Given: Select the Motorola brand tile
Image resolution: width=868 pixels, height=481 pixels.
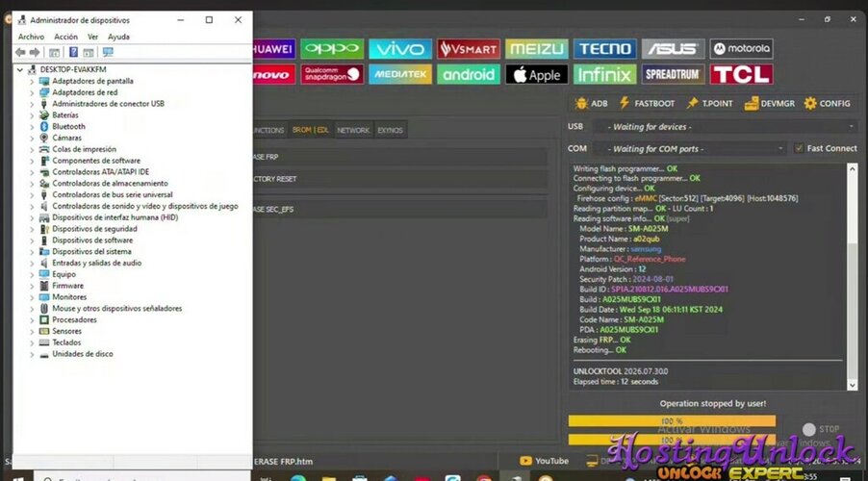Looking at the screenshot, I should click(741, 49).
